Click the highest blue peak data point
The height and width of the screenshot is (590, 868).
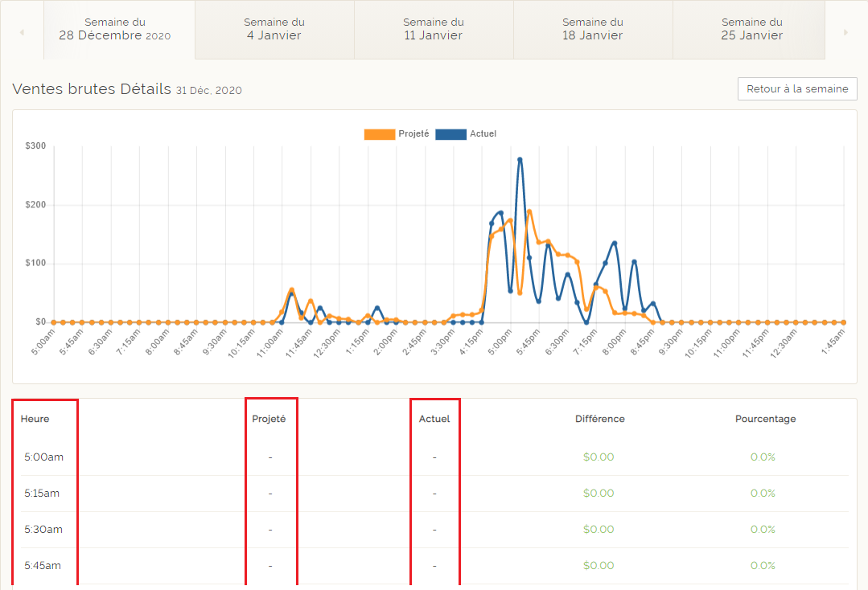pyautogui.click(x=520, y=160)
